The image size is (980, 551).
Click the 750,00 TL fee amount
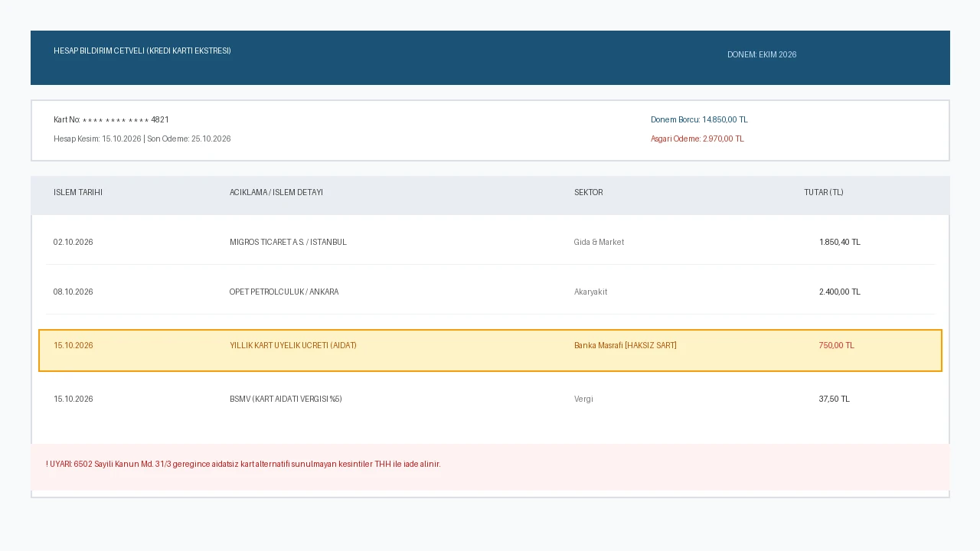(837, 346)
